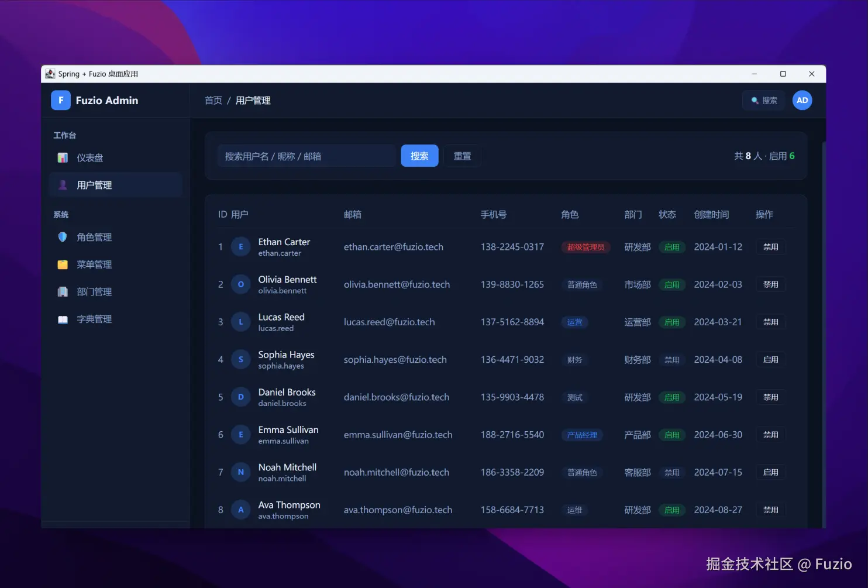Click 客服部 department cell
The width and height of the screenshot is (868, 588).
tap(638, 472)
